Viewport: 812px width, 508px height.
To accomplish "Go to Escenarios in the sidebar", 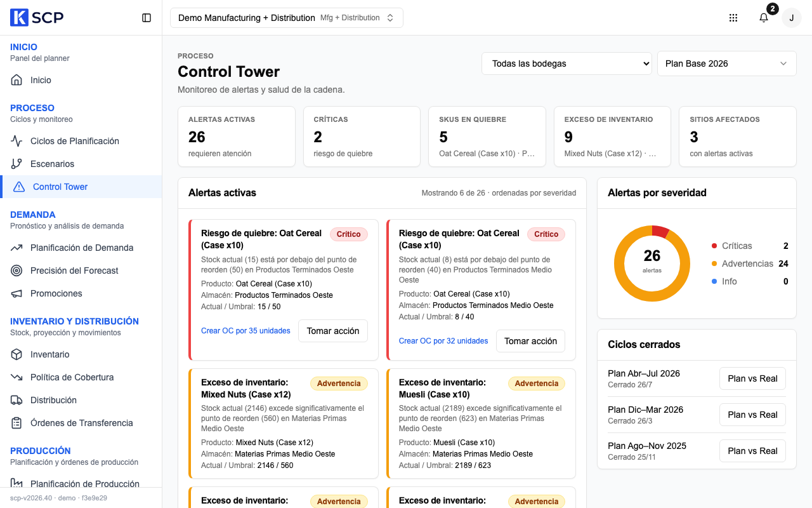I will click(x=81, y=164).
